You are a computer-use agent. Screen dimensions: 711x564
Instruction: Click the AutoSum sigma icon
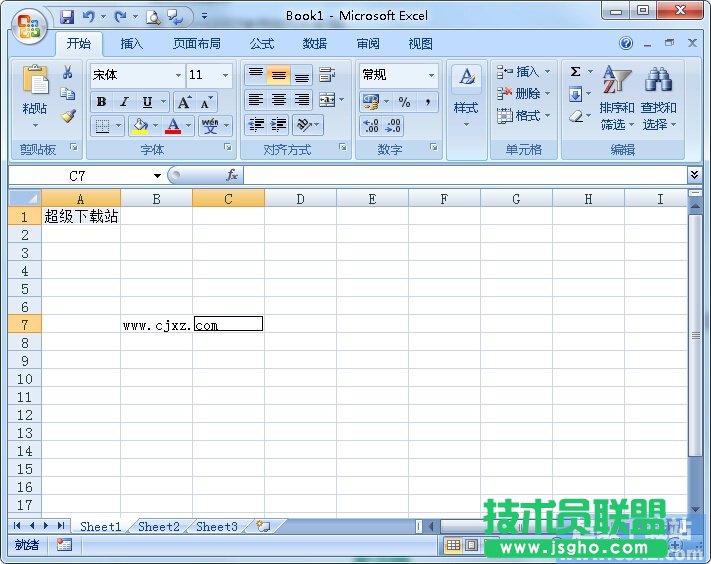point(575,72)
